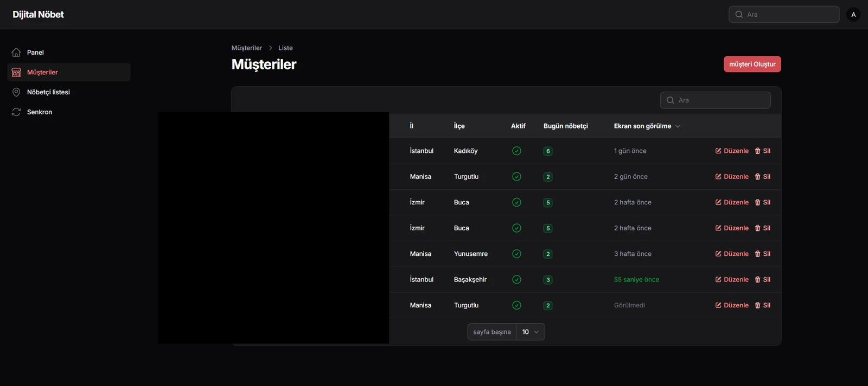Image resolution: width=868 pixels, height=386 pixels.
Task: Click the Başakşehir district cell
Action: [x=470, y=280]
